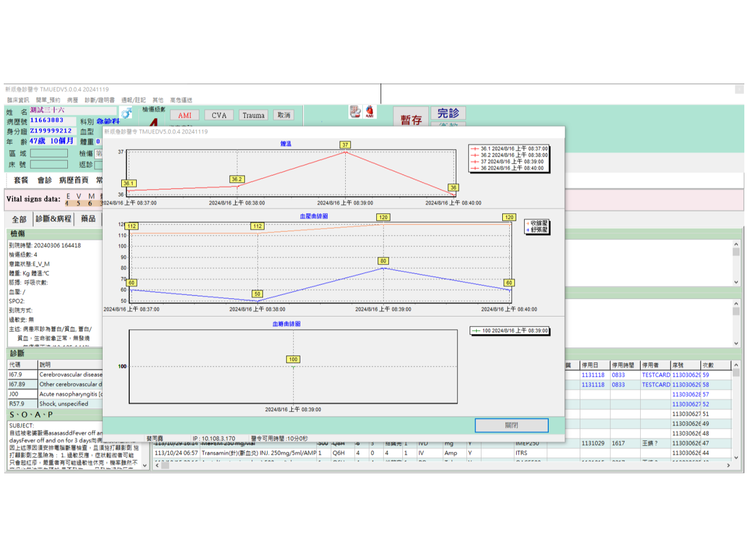
Task: Click the Trauma button
Action: [x=253, y=115]
